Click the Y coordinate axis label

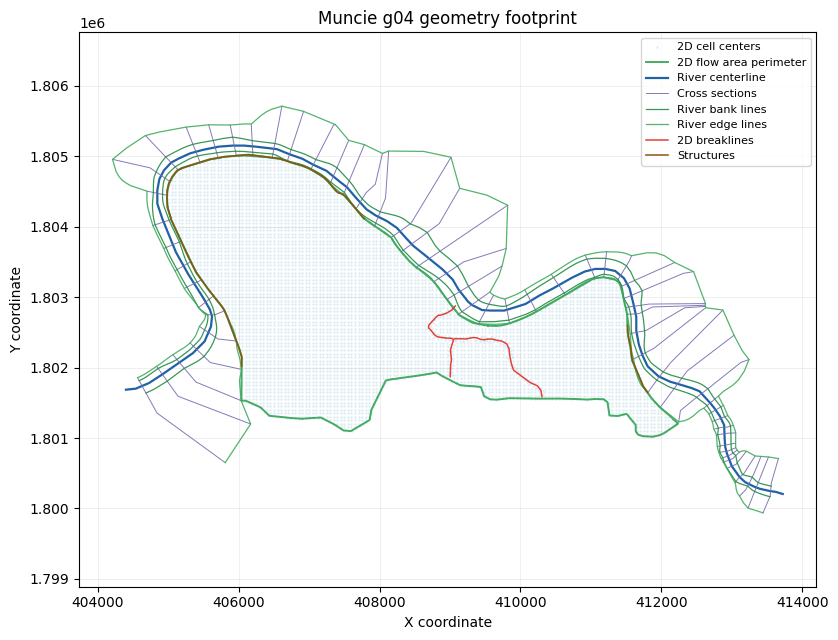[x=15, y=310]
